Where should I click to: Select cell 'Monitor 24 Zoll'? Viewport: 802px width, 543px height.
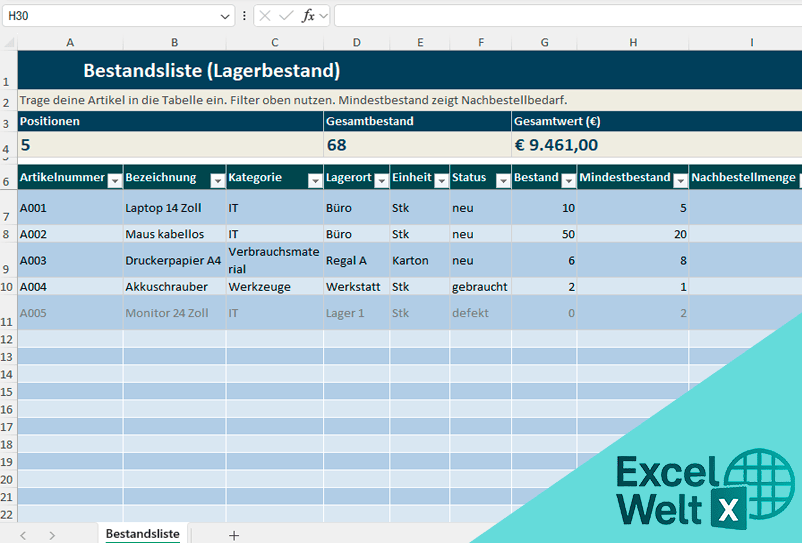coord(174,312)
